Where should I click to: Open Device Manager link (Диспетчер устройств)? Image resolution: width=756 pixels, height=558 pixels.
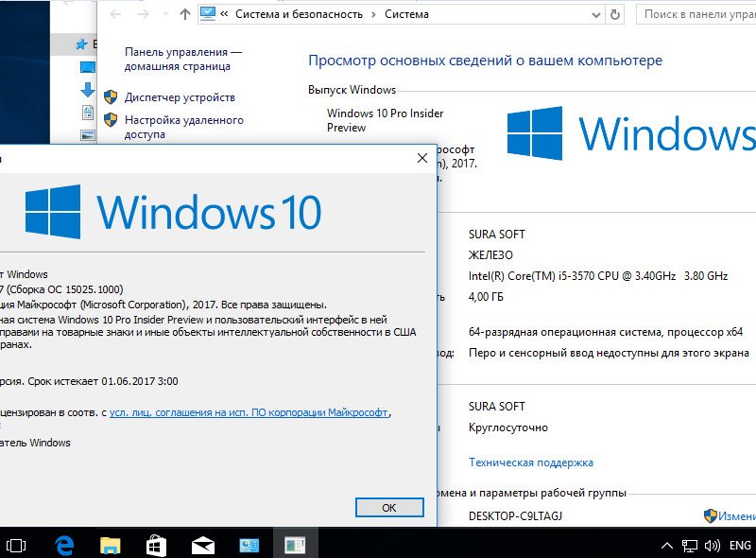tap(180, 97)
